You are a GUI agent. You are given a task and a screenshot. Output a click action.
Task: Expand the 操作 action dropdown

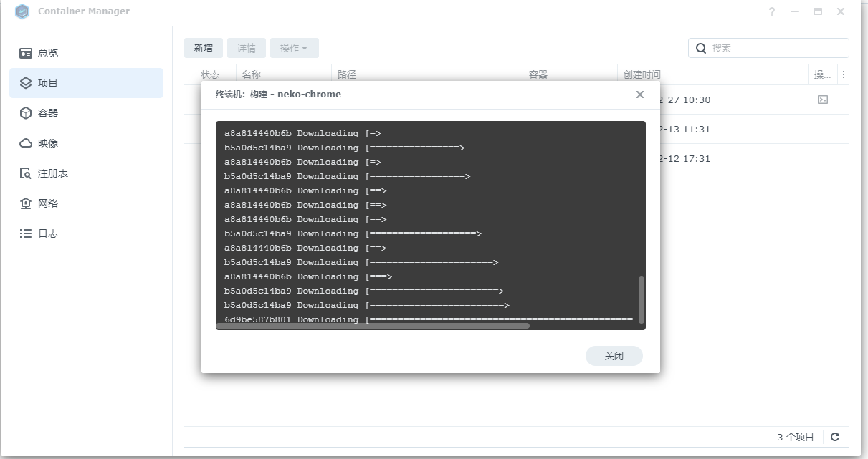pos(294,48)
